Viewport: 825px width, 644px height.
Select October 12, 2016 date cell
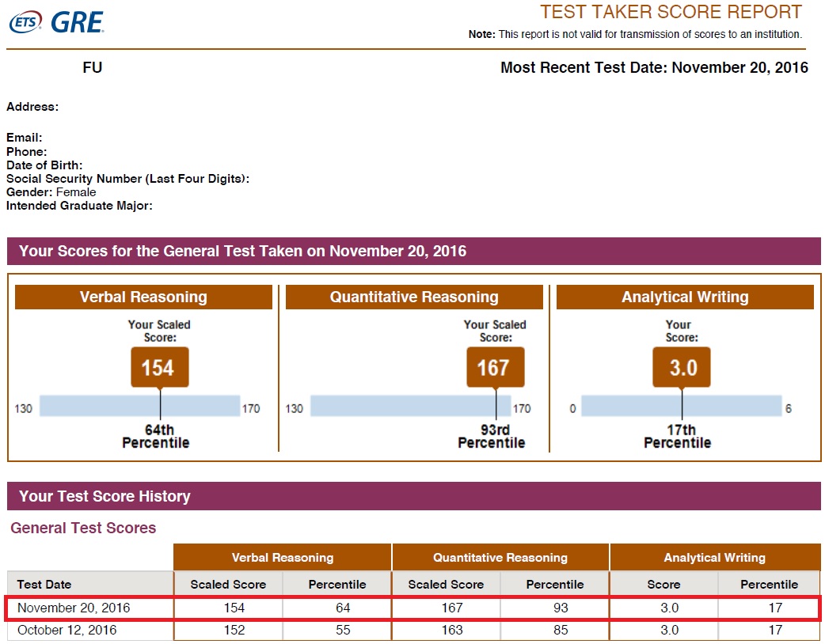[67, 630]
